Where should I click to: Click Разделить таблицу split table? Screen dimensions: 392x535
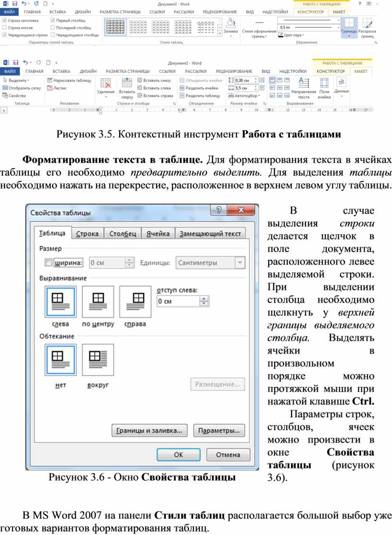[x=200, y=96]
